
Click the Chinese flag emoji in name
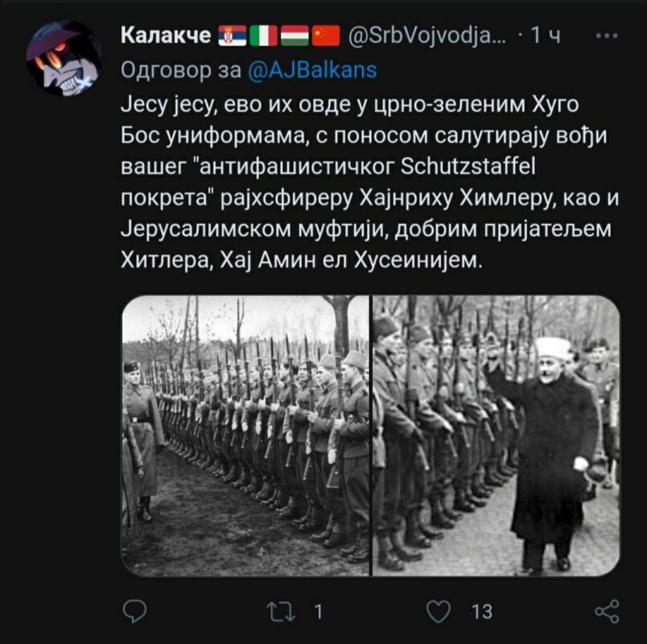coord(326,36)
